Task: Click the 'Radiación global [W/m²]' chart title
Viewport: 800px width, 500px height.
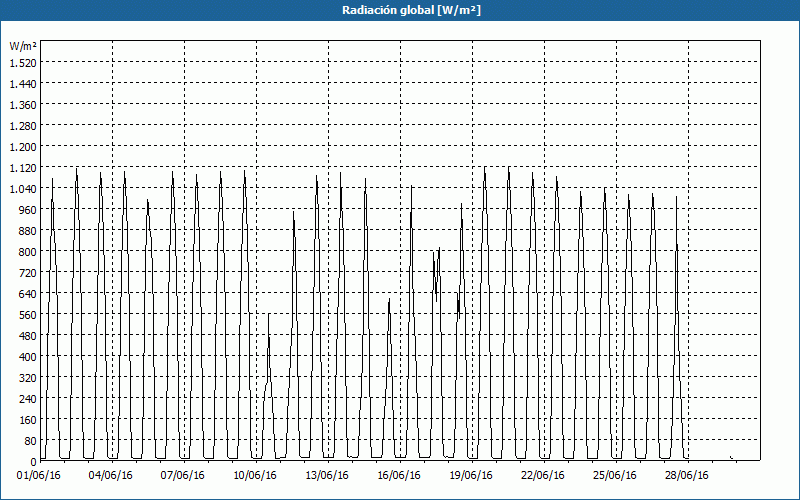Action: click(411, 10)
